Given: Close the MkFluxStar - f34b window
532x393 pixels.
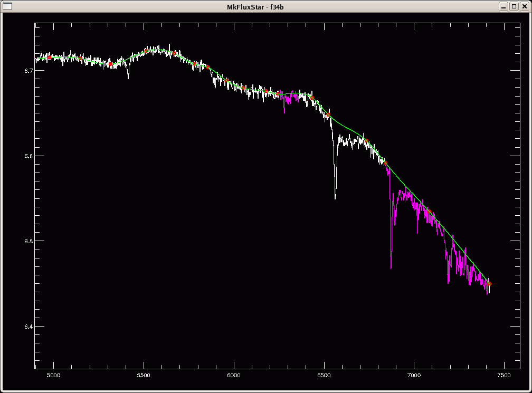Looking at the screenshot, I should click(524, 6).
